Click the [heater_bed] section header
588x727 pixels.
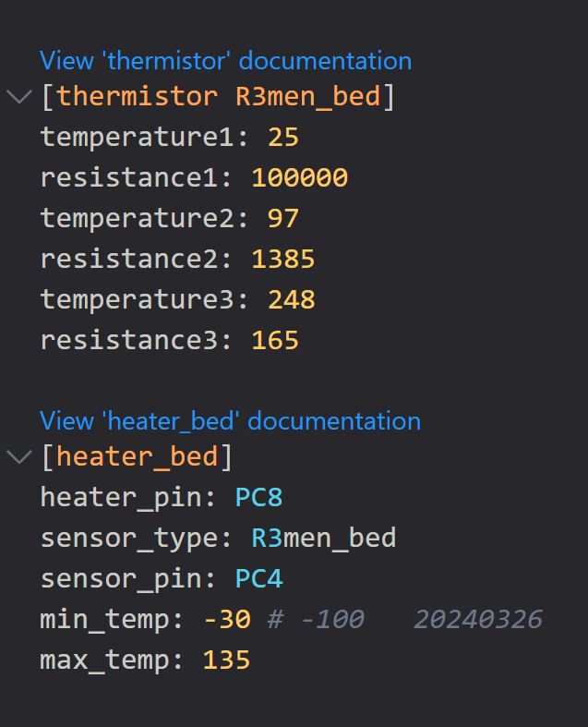(137, 457)
